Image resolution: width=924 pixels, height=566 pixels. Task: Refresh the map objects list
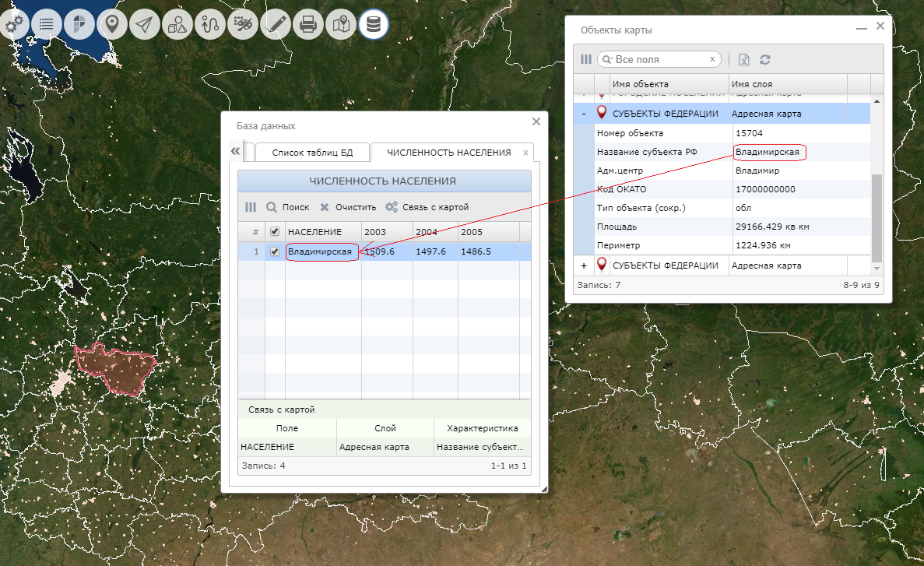point(765,60)
